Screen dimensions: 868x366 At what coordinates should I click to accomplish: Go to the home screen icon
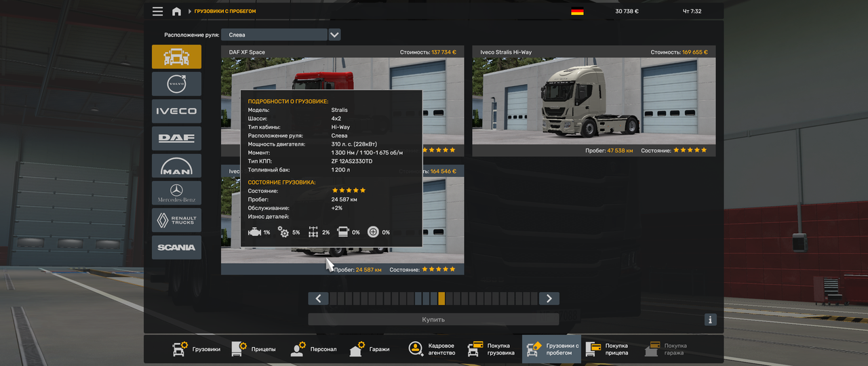click(176, 12)
